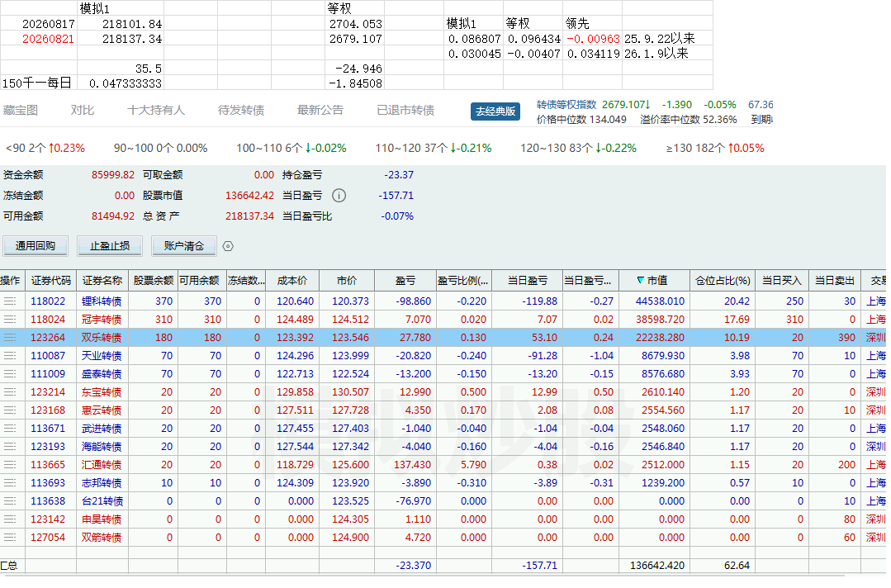Sort by 当日买入 column header
891x588 pixels.
point(781,281)
